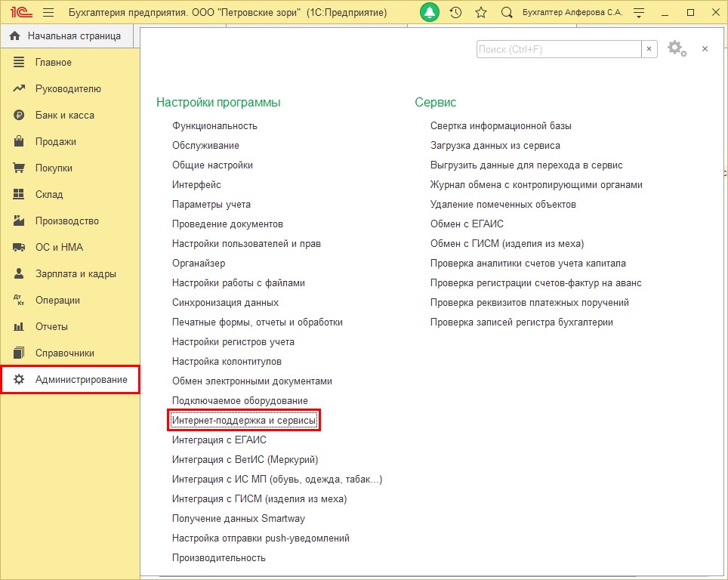
Task: Open Проверка аналитики счетов учета капитала
Action: coord(528,264)
